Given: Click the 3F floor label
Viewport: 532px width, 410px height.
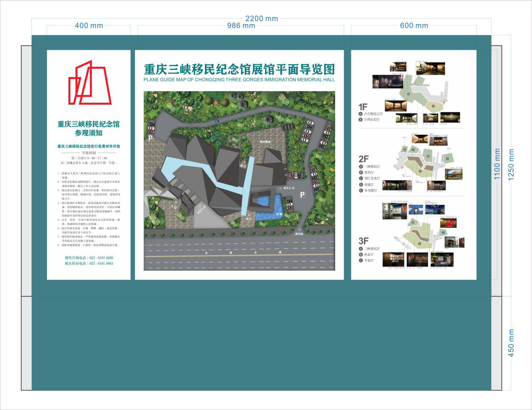Looking at the screenshot, I should pyautogui.click(x=364, y=241).
